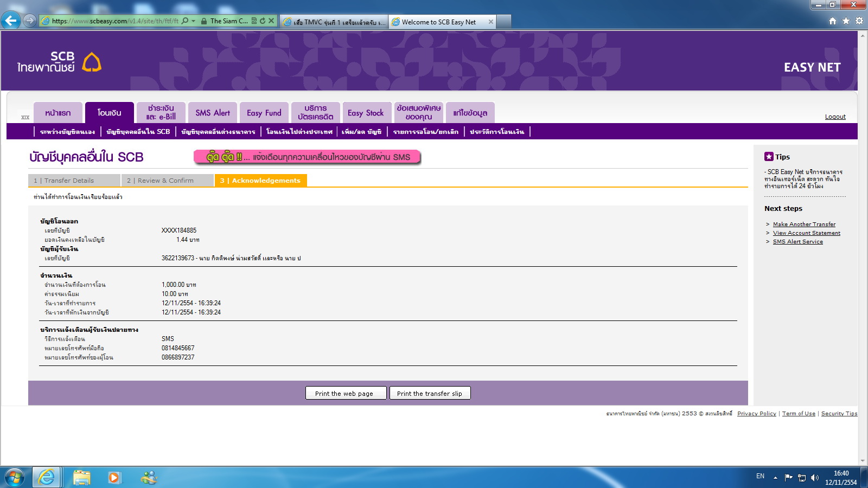This screenshot has width=868, height=488.
Task: Click the Make Another Transfer link
Action: [x=804, y=224]
